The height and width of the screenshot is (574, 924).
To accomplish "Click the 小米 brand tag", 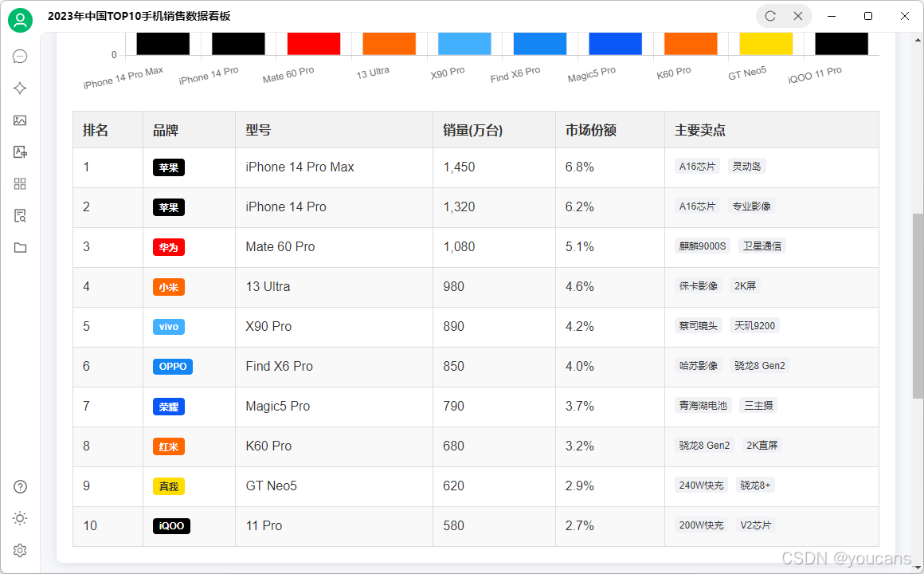I will (x=169, y=287).
